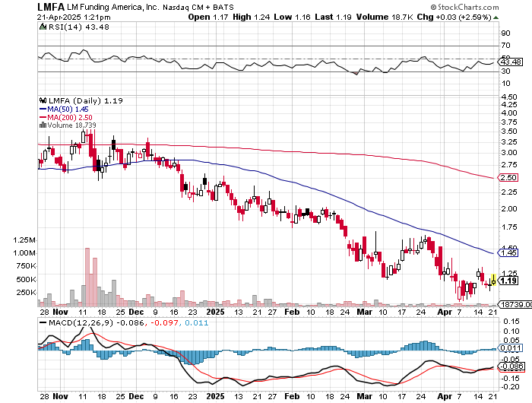
Task: Click the Mar label below the price chart
Action: point(365,312)
